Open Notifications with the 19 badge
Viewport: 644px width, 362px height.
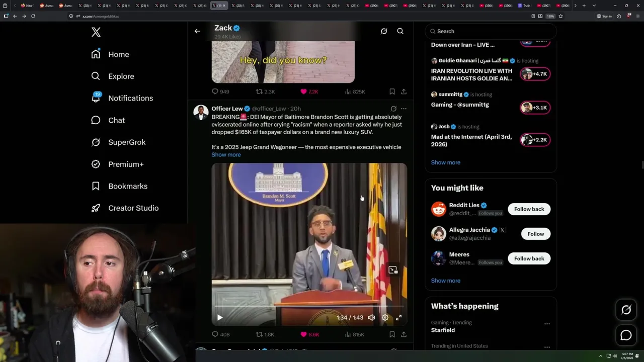[x=122, y=98]
